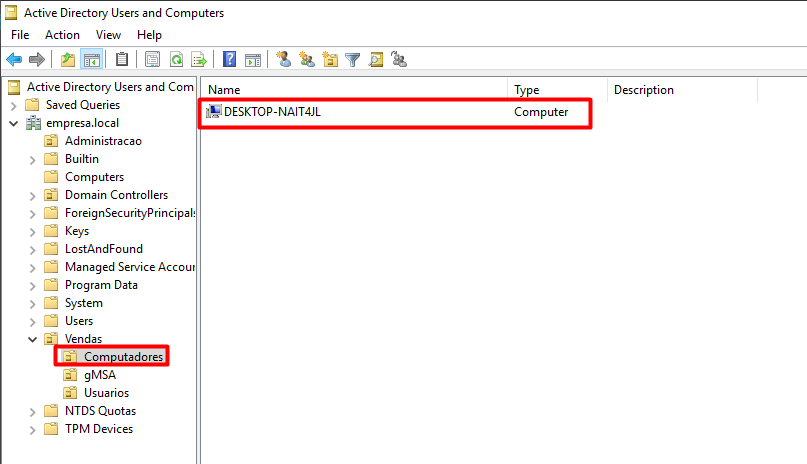Select DESKTOP-NAIT4JL computer name in list

pos(272,112)
